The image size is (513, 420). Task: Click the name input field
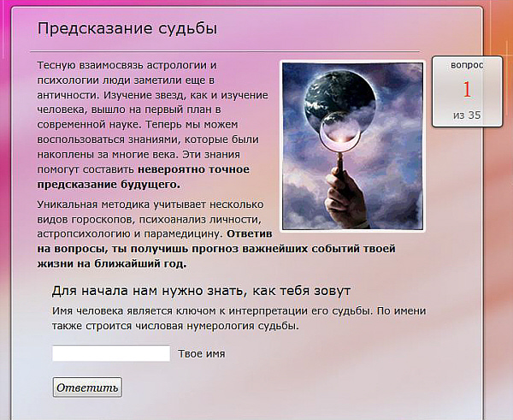click(111, 353)
